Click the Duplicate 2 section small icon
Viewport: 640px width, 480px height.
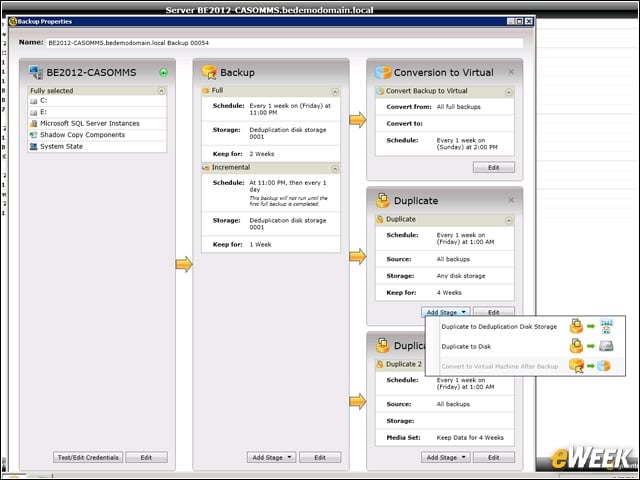380,364
